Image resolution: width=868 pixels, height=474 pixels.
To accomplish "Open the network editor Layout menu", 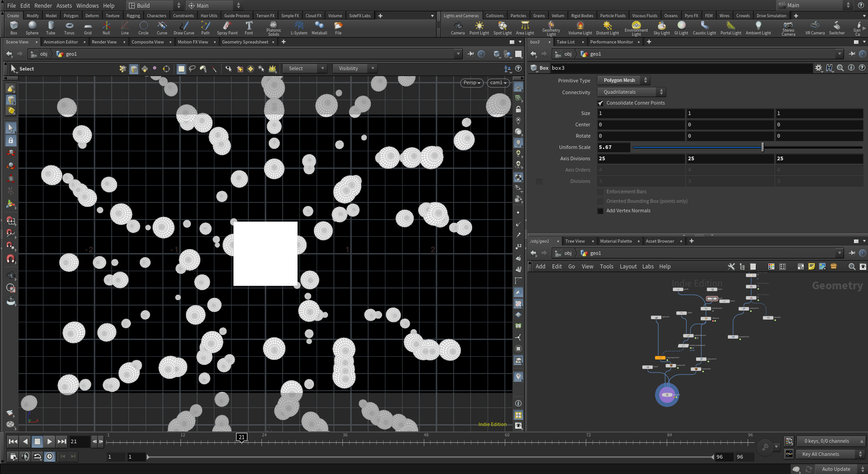I will coord(628,267).
